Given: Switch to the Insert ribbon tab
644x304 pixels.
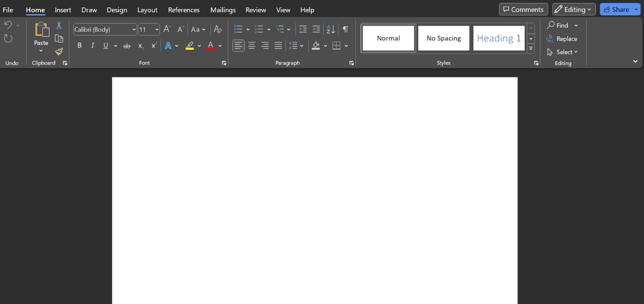Looking at the screenshot, I should (x=63, y=10).
